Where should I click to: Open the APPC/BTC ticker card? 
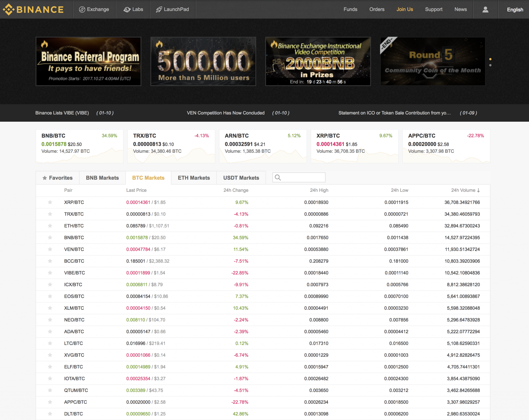click(446, 146)
